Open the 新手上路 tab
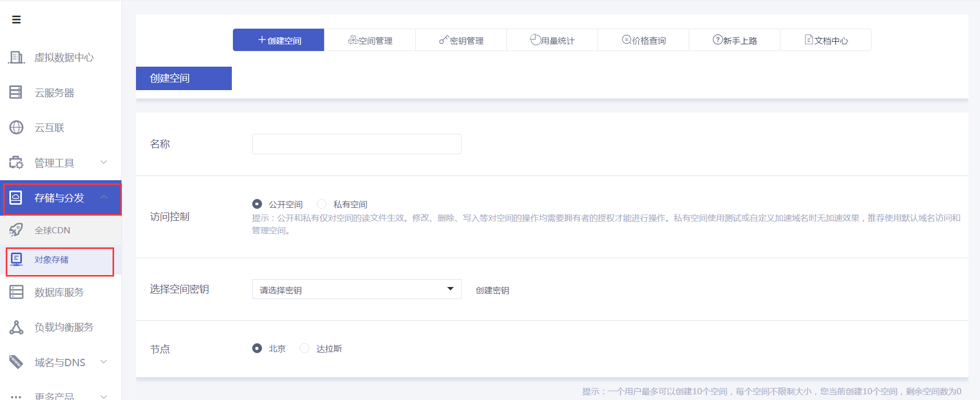 pyautogui.click(x=735, y=40)
